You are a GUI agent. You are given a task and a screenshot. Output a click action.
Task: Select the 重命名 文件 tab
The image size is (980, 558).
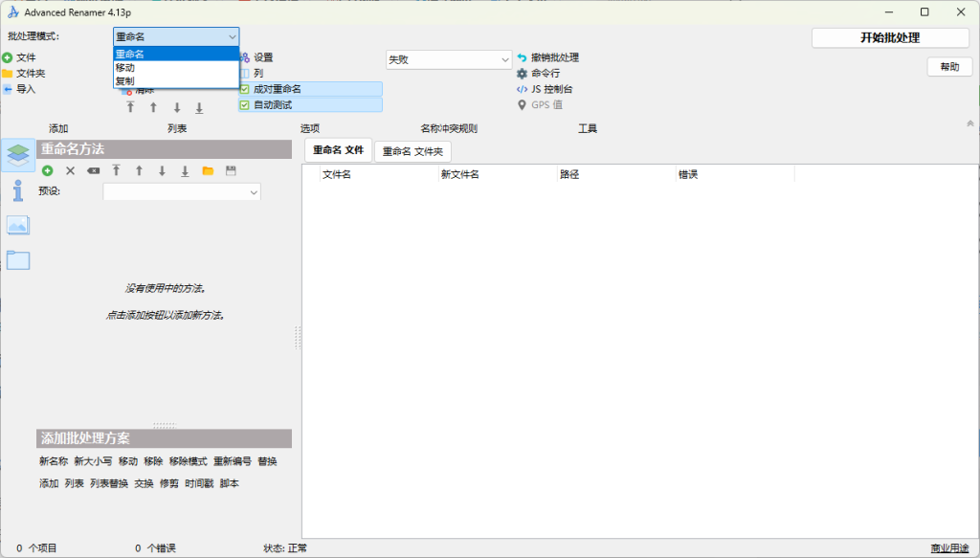point(338,150)
